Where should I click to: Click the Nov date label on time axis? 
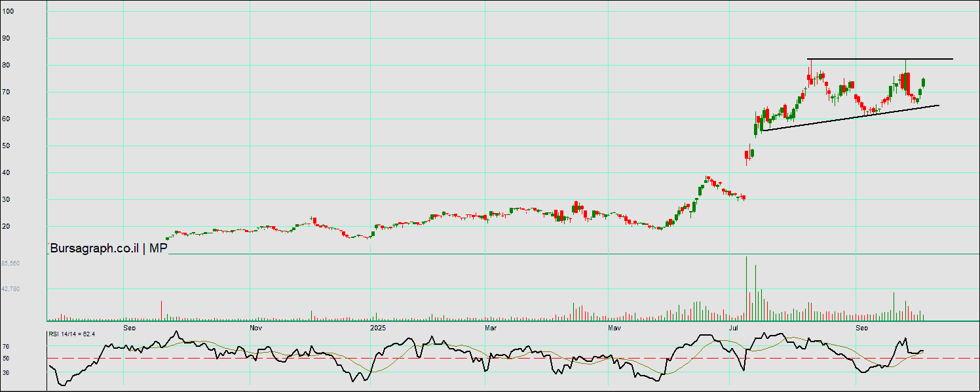pos(255,326)
